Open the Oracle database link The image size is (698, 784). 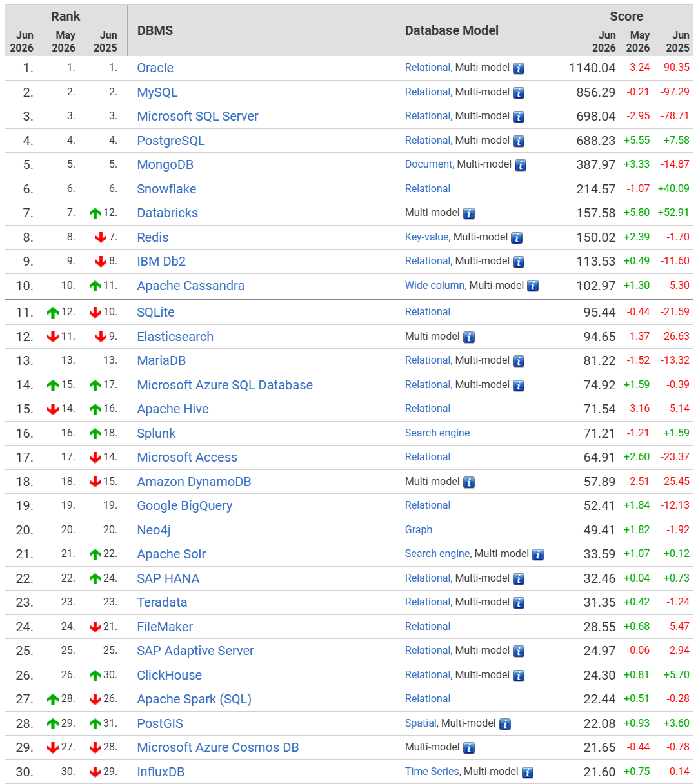(155, 68)
